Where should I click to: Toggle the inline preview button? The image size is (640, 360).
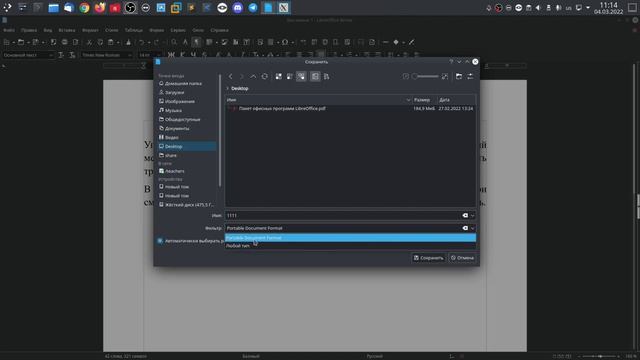pyautogui.click(x=315, y=76)
